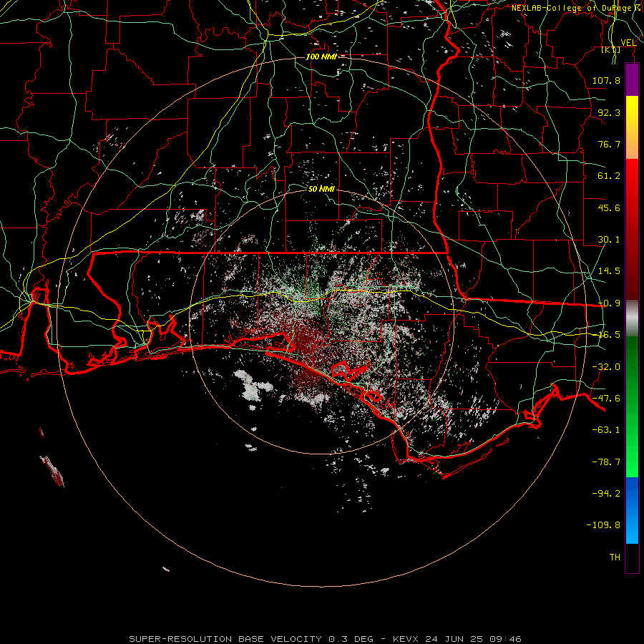Click the -63.1 velocity scale value
The image size is (644, 644).
click(606, 430)
